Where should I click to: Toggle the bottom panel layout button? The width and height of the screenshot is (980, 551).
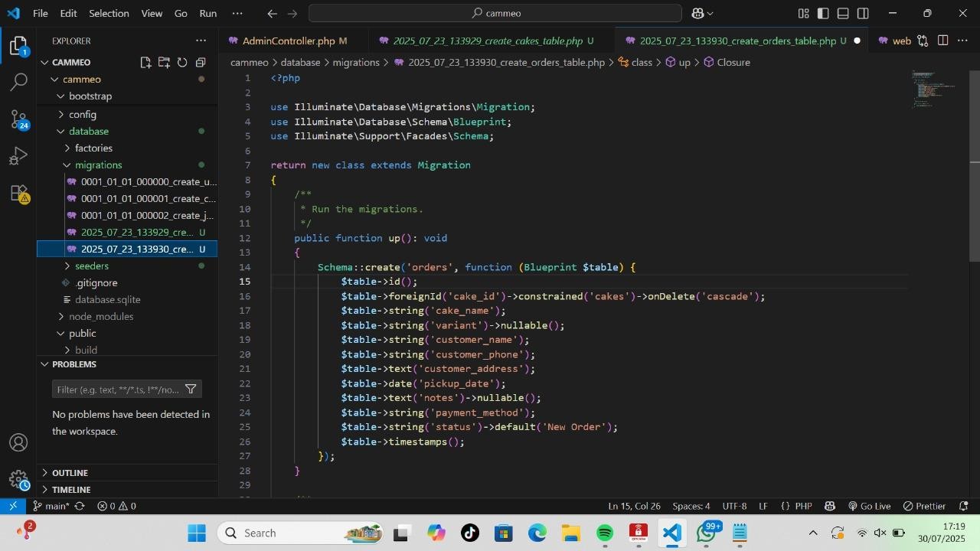(x=843, y=13)
